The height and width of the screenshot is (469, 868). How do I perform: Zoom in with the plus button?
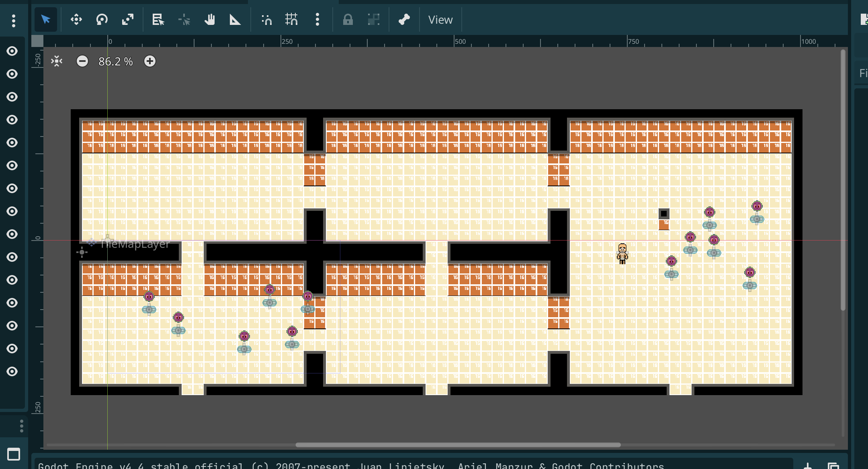pos(150,61)
